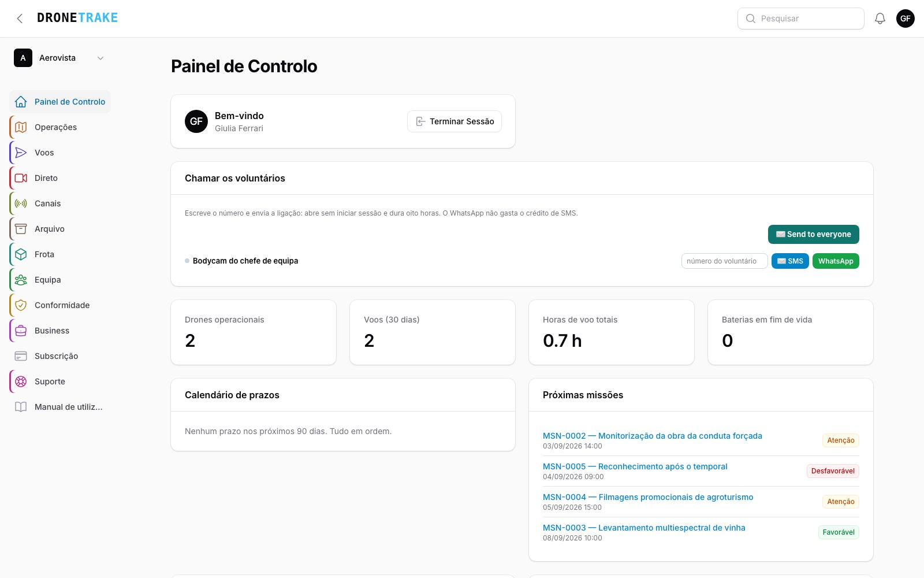Viewport: 924px width, 578px height.
Task: Click the Desfavorável status badge
Action: point(833,471)
